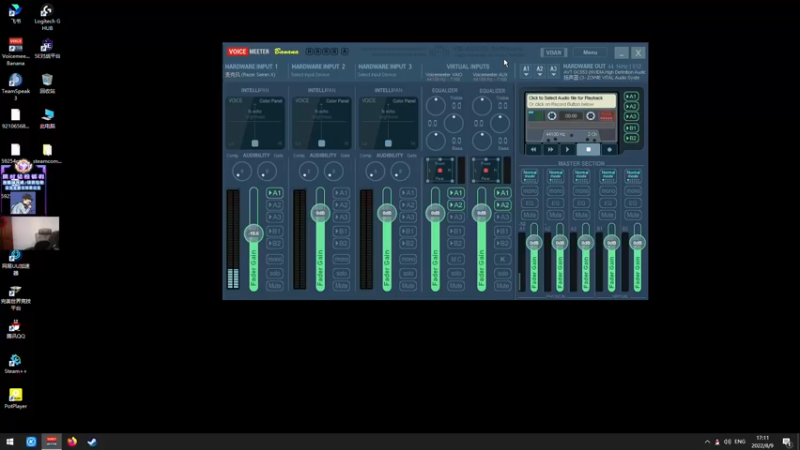The image size is (800, 450).
Task: Open PotPlayer desktop shortcut
Action: coord(15,398)
